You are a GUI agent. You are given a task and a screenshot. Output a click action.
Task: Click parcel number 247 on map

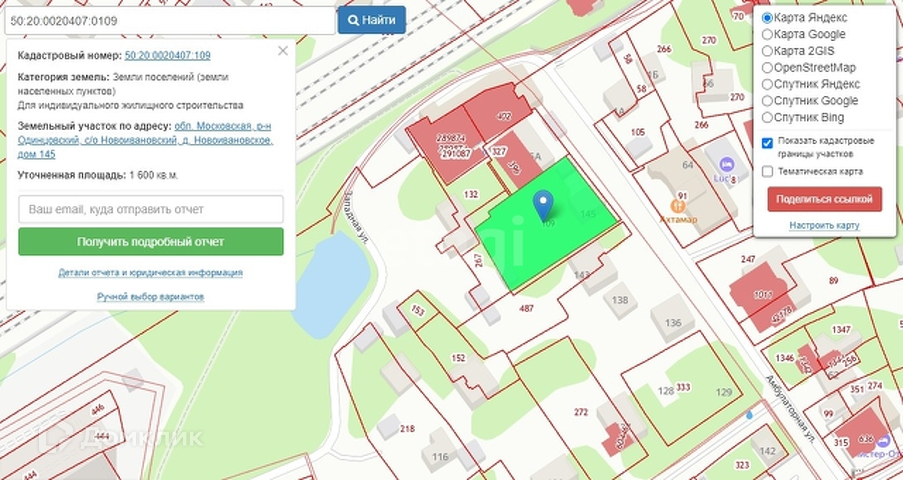748,259
